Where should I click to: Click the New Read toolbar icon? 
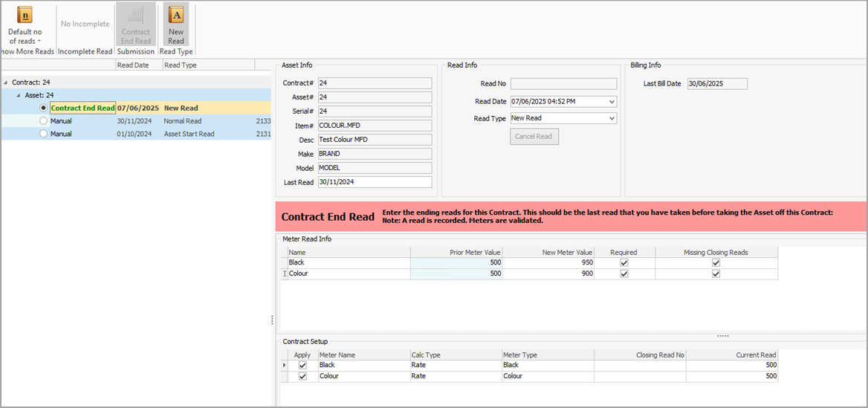(176, 15)
